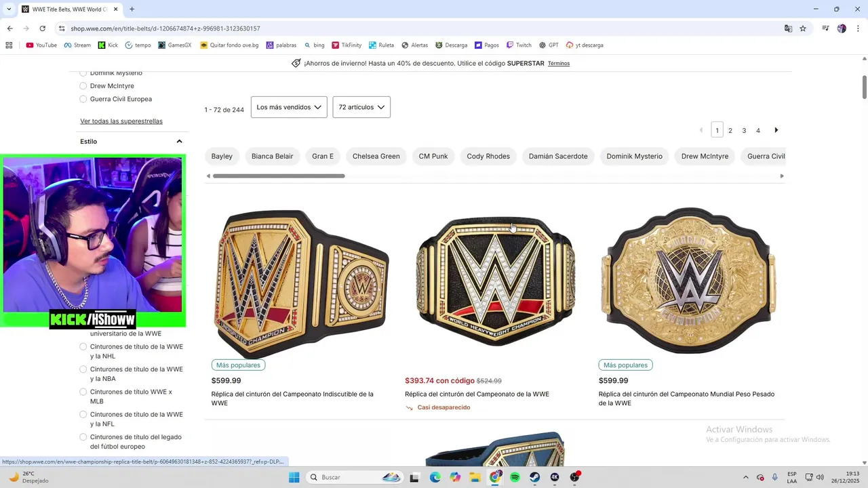Select Cinturones de título WWE x MLB option

83,392
